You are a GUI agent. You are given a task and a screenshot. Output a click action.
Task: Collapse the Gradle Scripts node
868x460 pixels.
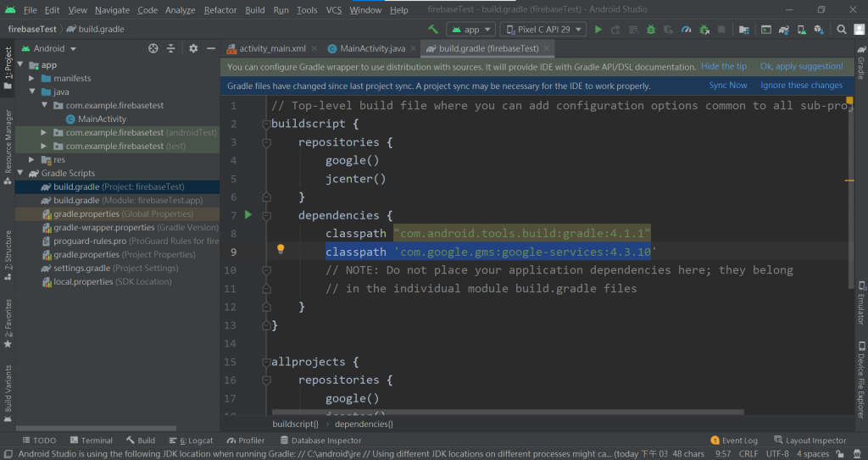coord(20,174)
